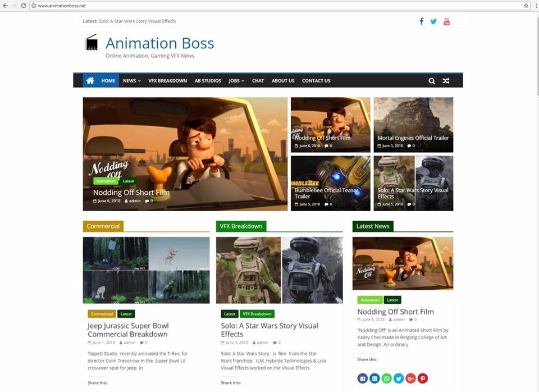Open the Jeep Jurassic Super Bowl Commercial Breakdown title
539x392 pixels.
coord(128,330)
